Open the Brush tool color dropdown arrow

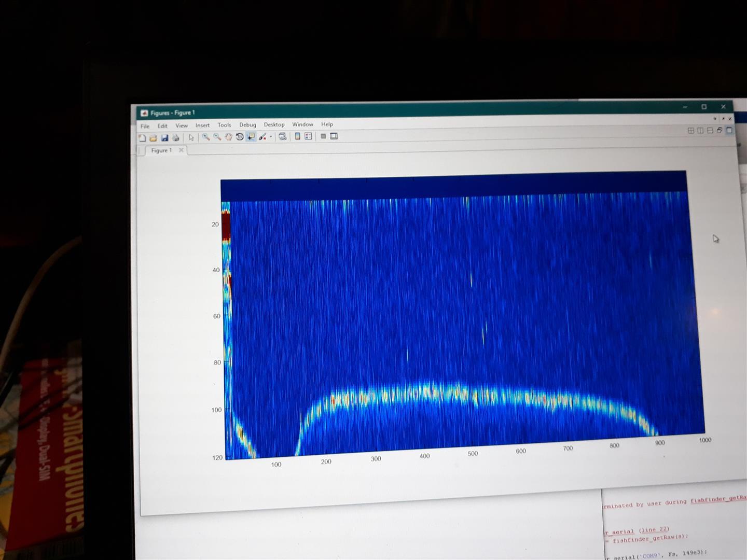(x=271, y=137)
